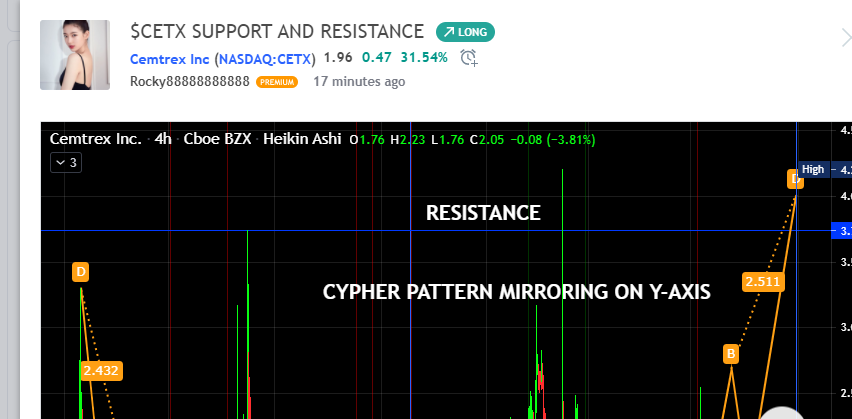Click the 17 minutes ago timestamp
This screenshot has height=419, width=852.
pyautogui.click(x=359, y=82)
